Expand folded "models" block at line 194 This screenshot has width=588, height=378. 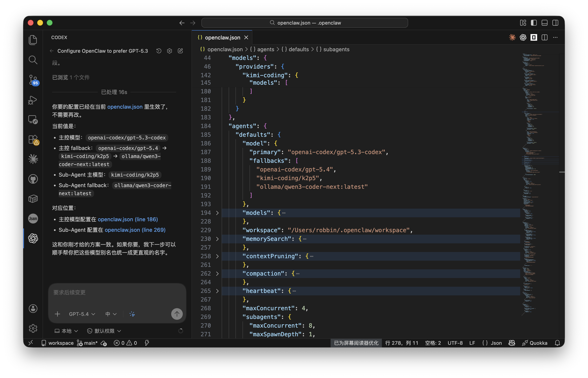tap(217, 213)
